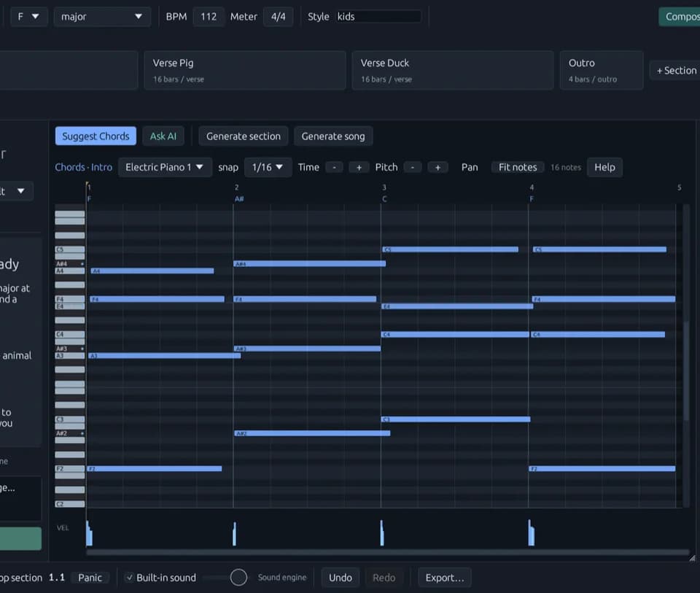Click the A# chord marker at bar 2

(x=239, y=198)
